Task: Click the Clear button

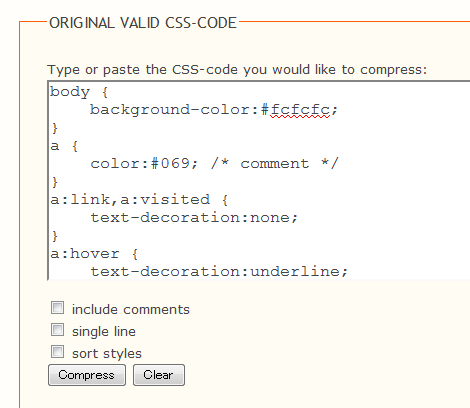Action: point(159,375)
